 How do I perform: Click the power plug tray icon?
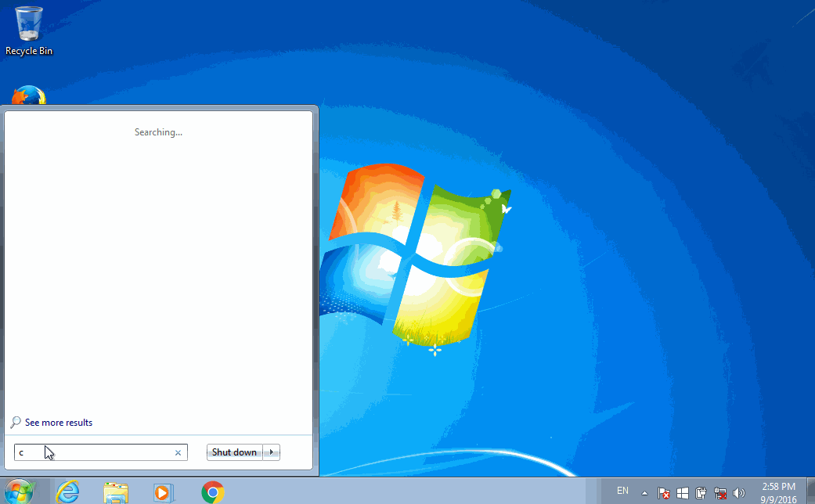(x=700, y=493)
